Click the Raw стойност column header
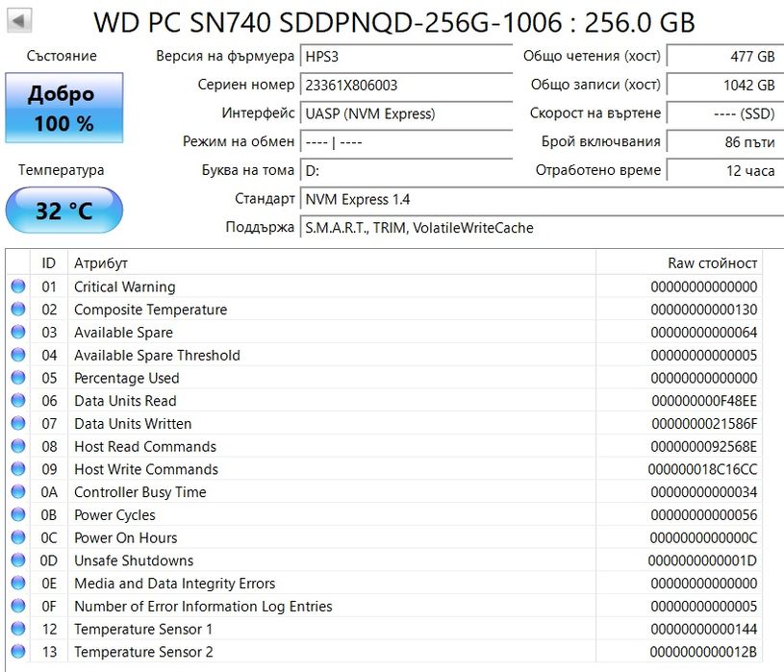The height and width of the screenshot is (672, 784). click(712, 262)
